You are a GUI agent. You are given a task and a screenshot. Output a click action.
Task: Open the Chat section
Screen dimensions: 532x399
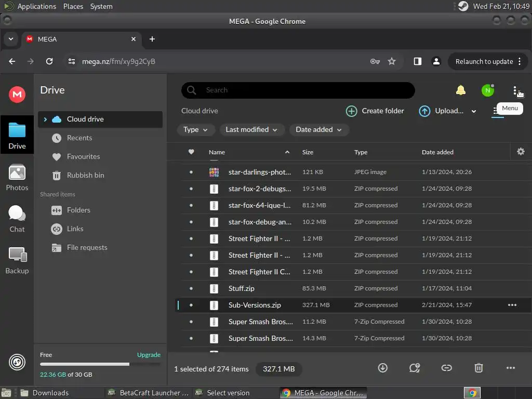point(17,219)
